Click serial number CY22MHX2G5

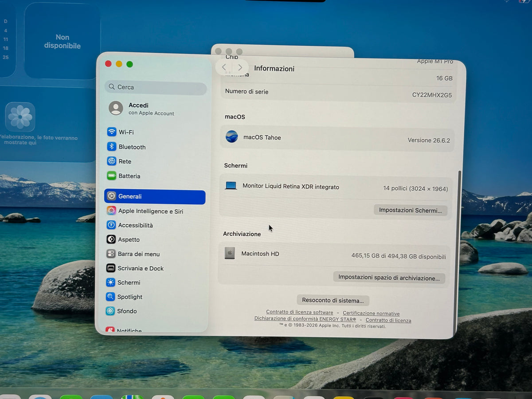tap(432, 95)
